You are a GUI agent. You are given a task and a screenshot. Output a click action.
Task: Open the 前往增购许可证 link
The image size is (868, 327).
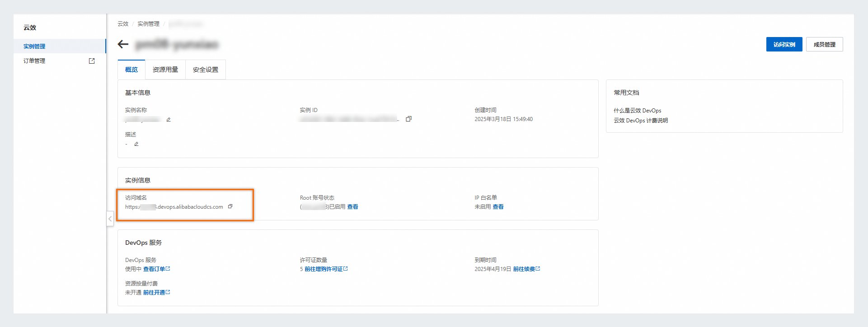pyautogui.click(x=326, y=269)
